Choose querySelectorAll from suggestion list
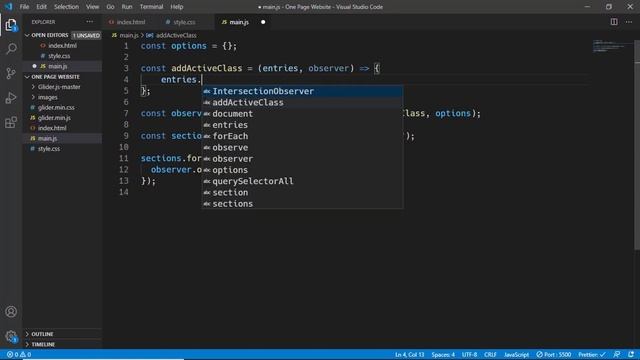 point(302,181)
